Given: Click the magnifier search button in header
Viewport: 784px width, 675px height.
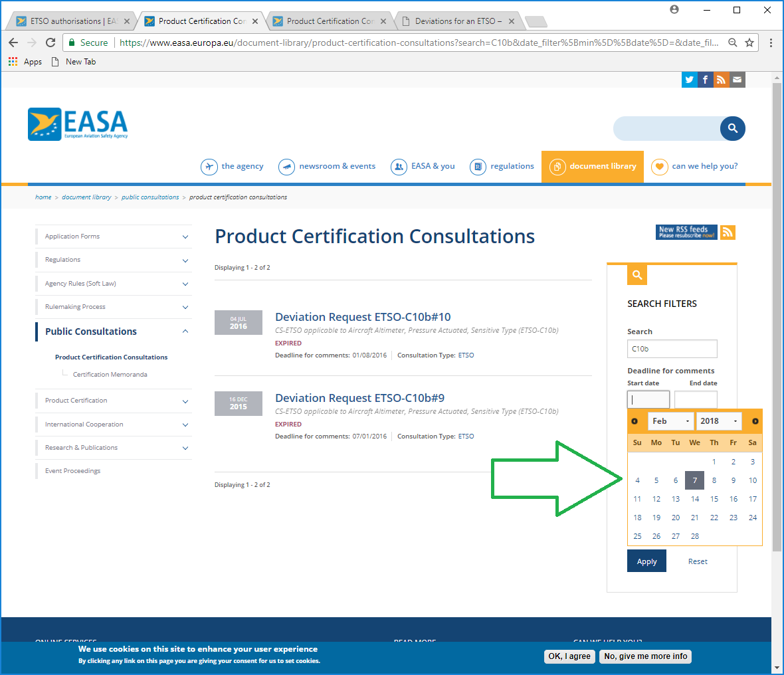Looking at the screenshot, I should [x=733, y=128].
